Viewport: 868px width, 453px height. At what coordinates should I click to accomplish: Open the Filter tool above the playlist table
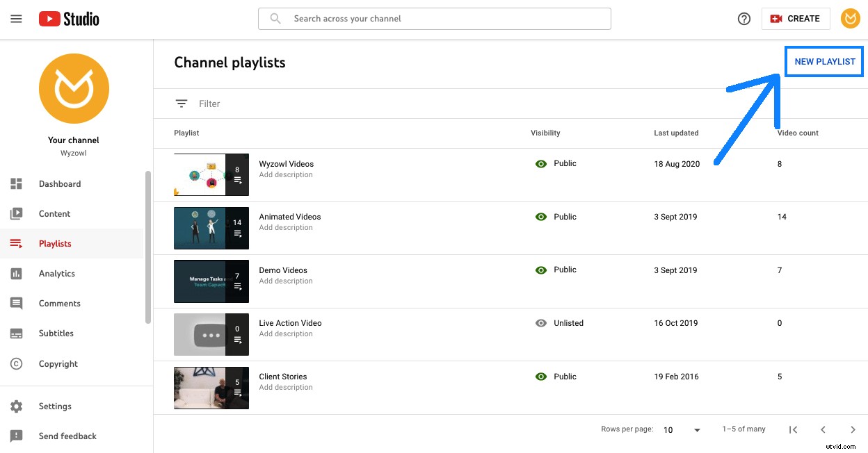pyautogui.click(x=182, y=103)
